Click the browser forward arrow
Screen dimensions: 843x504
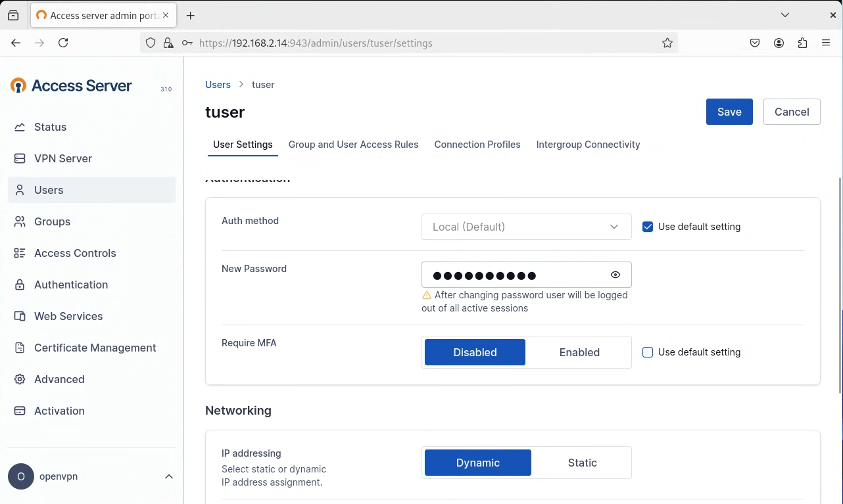pyautogui.click(x=39, y=43)
